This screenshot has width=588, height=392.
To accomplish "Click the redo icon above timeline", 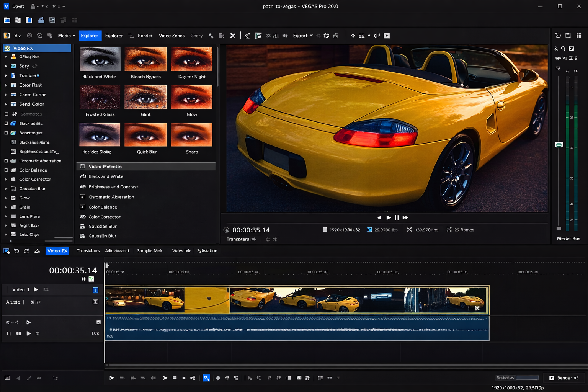I will (26, 251).
